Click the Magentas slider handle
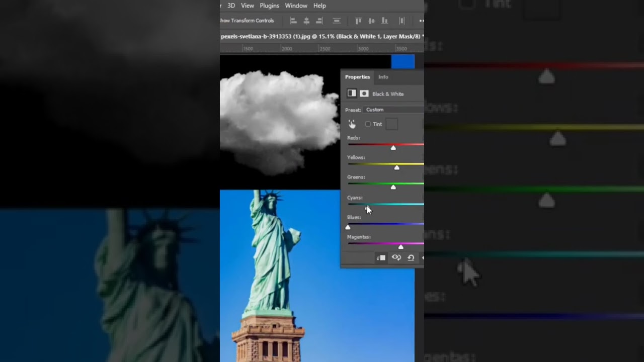This screenshot has height=362, width=644. 401,247
